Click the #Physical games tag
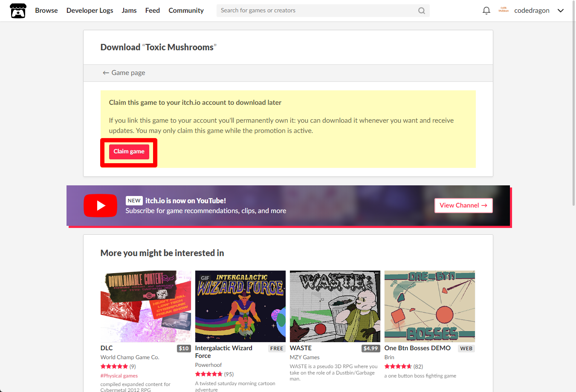This screenshot has width=576, height=392. (119, 376)
